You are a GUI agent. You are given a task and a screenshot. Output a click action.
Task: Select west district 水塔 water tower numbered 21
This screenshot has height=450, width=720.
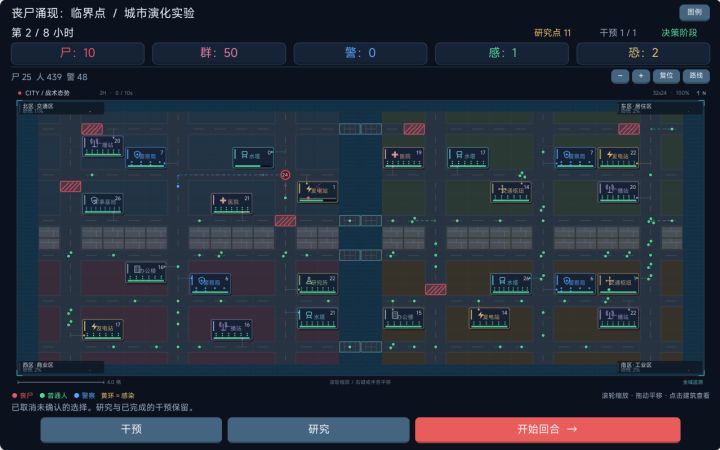tap(317, 318)
